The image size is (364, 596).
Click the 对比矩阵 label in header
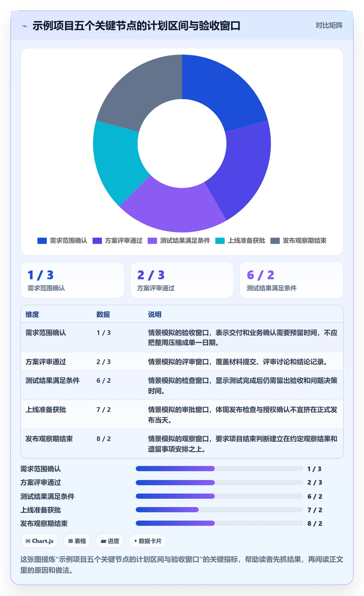pos(329,25)
